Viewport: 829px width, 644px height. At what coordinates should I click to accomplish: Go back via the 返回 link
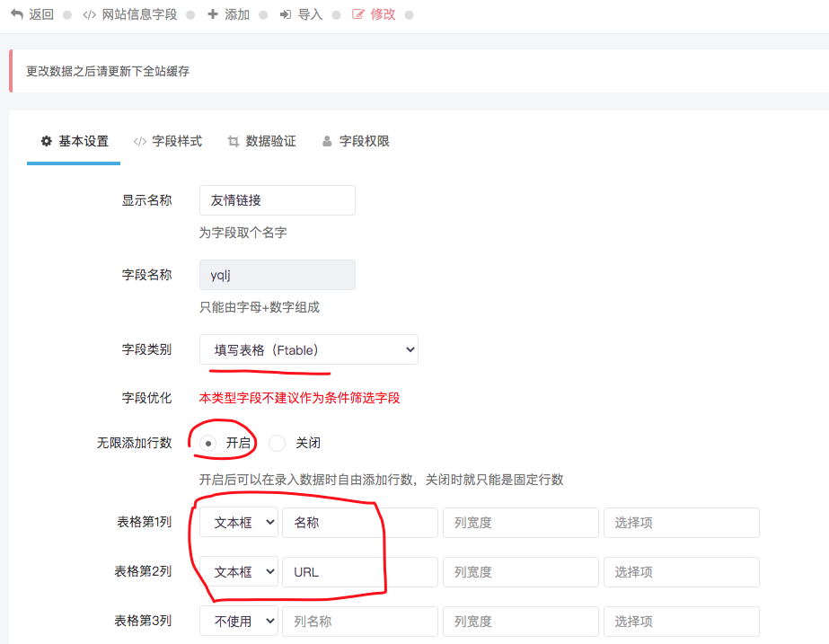tap(32, 14)
